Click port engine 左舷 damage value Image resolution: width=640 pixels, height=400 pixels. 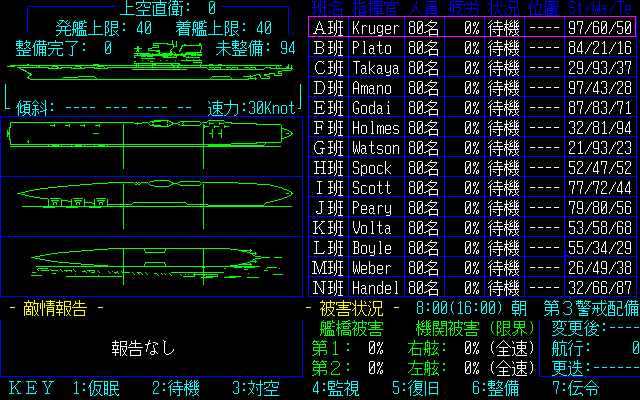click(471, 368)
